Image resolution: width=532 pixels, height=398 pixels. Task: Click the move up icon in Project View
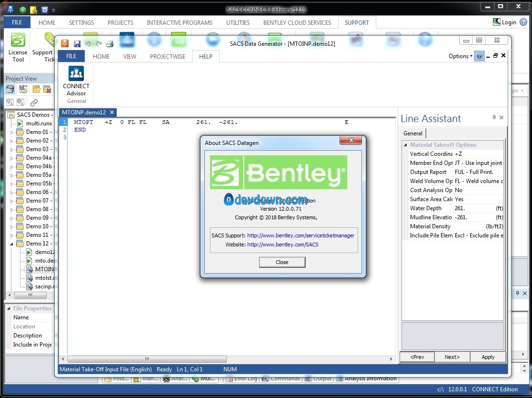(10, 102)
